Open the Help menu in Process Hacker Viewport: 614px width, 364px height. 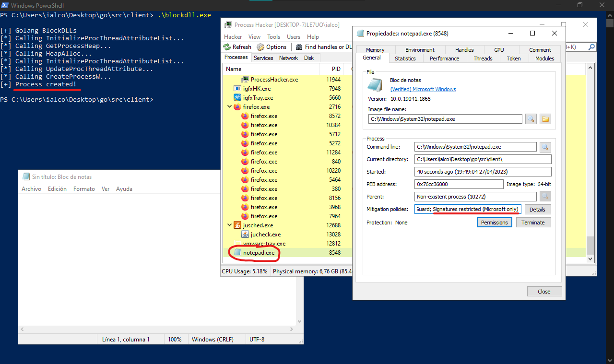point(313,37)
